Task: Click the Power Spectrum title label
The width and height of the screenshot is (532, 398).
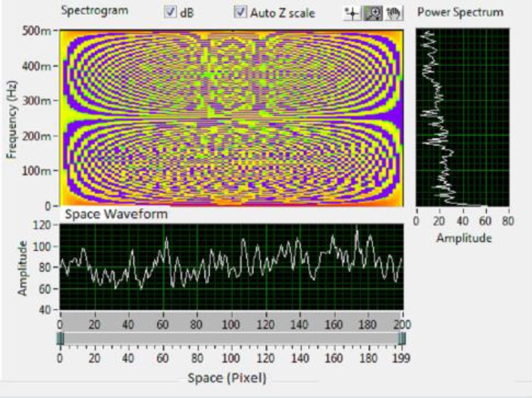Action: pos(460,13)
